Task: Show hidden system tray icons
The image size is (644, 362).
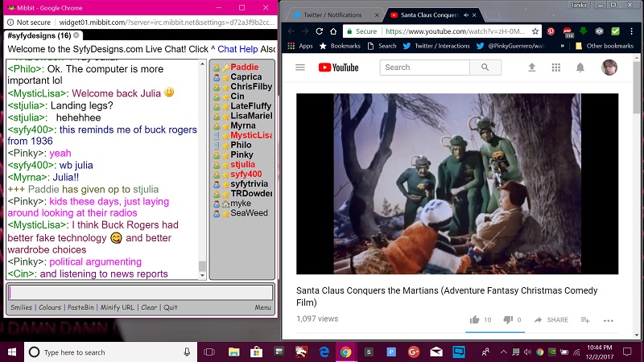Action: point(504,352)
